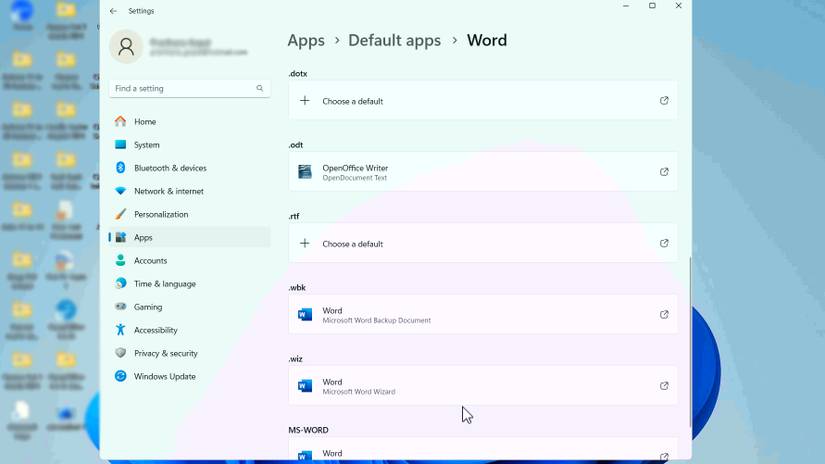Image resolution: width=825 pixels, height=464 pixels.
Task: Click the search magnifier icon in Find a setting
Action: point(260,88)
